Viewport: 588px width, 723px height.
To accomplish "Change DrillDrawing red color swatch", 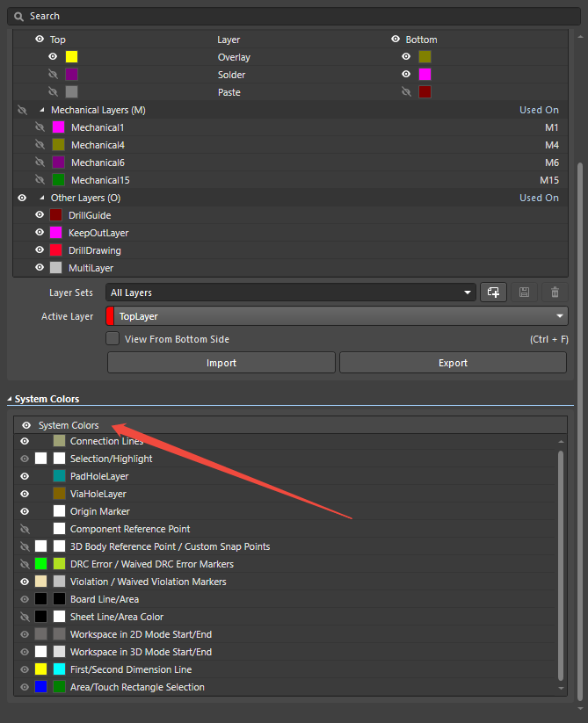I will click(55, 249).
